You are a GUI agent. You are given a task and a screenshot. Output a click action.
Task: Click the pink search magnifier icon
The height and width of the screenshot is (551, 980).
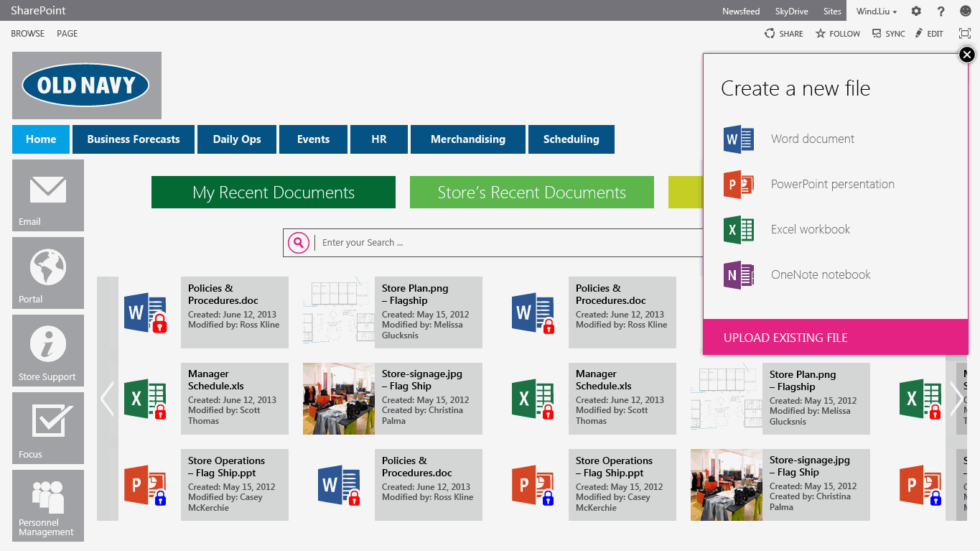(299, 243)
